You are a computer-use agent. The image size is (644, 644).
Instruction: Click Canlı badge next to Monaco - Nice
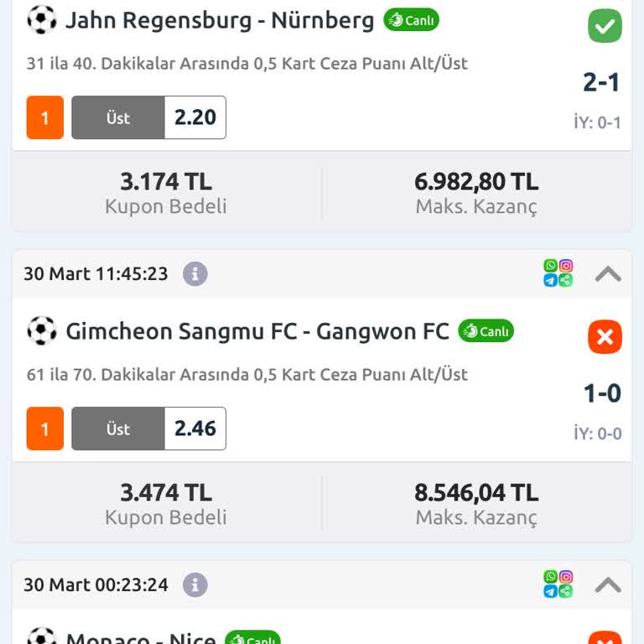click(253, 639)
